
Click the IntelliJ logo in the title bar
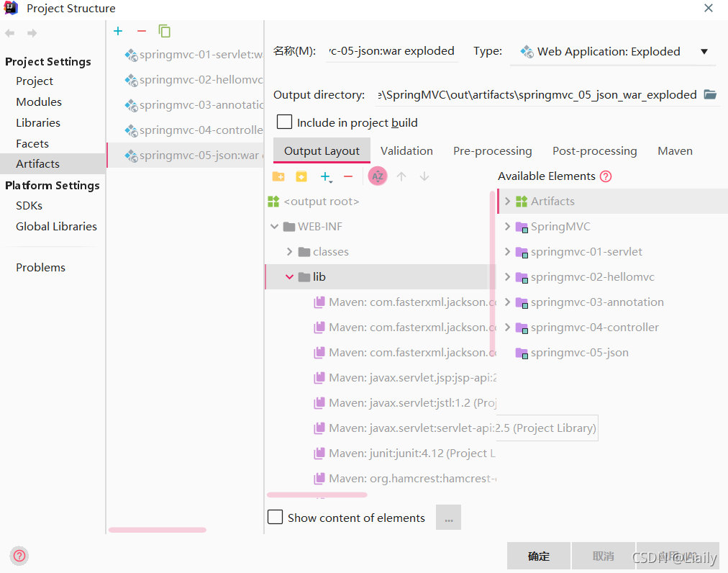pos(11,8)
